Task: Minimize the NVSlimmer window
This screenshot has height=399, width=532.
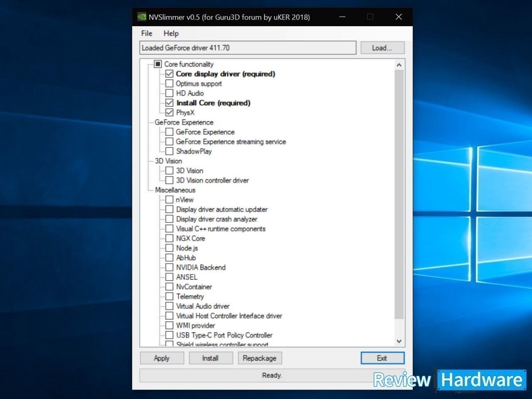Action: (342, 17)
